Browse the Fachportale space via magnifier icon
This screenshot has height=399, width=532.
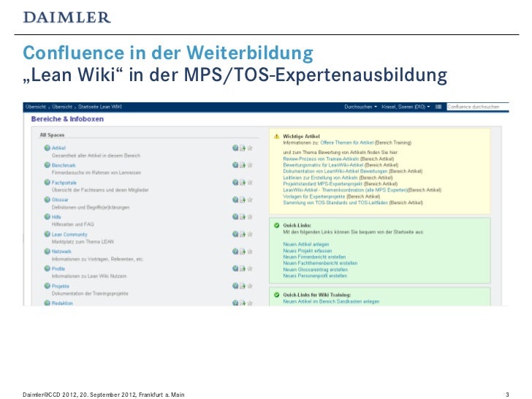[x=235, y=182]
